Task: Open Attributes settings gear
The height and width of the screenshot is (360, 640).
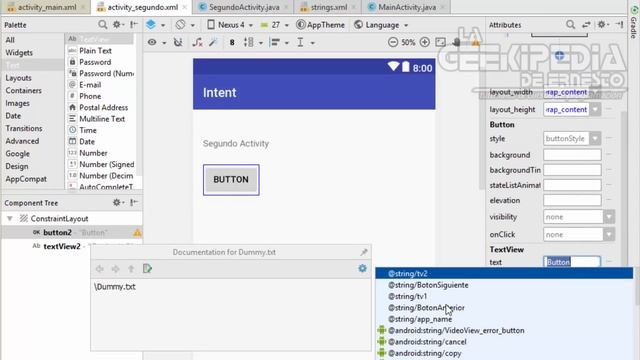Action: click(x=602, y=25)
